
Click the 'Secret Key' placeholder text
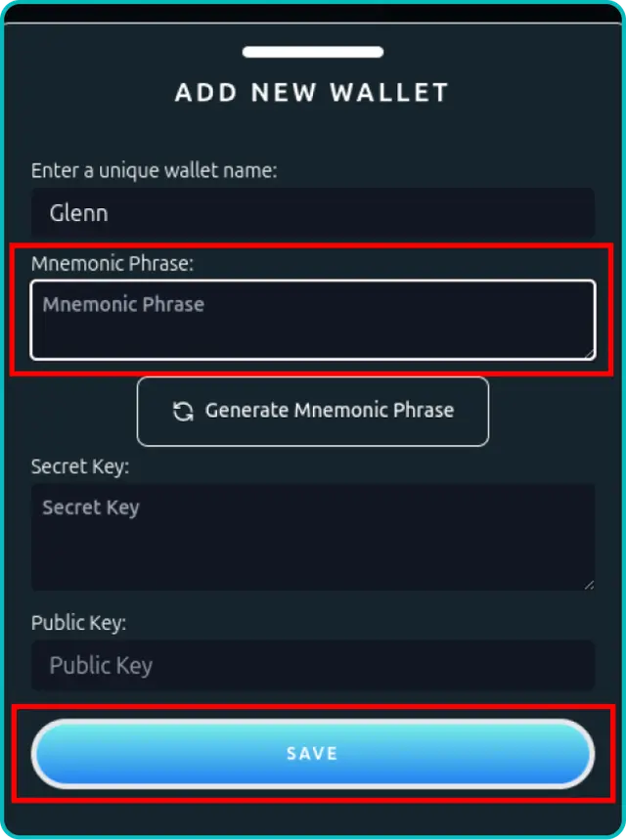91,508
